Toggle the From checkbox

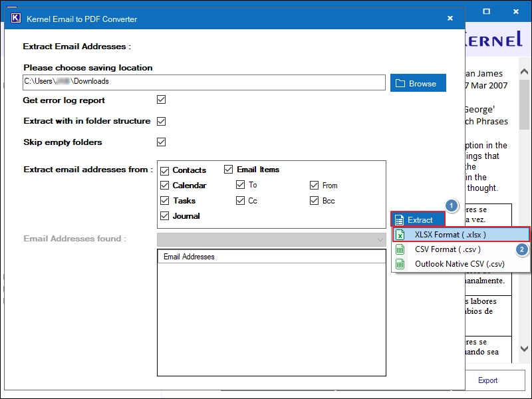click(x=314, y=186)
